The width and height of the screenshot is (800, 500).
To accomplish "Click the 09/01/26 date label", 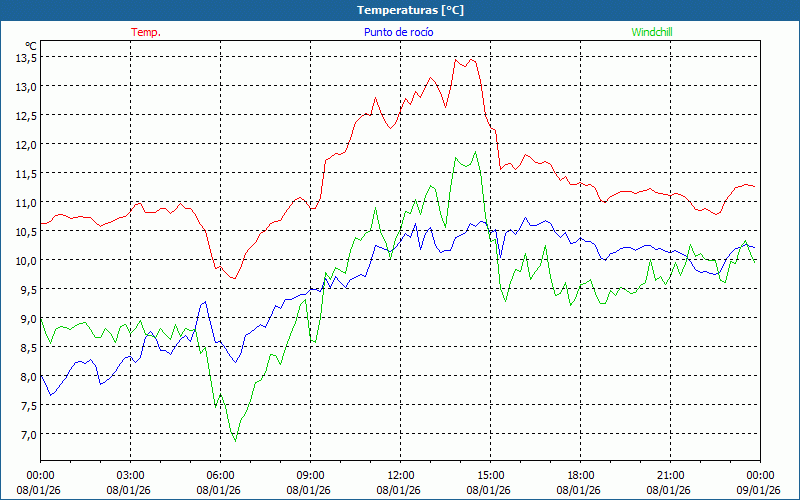I will 760,490.
